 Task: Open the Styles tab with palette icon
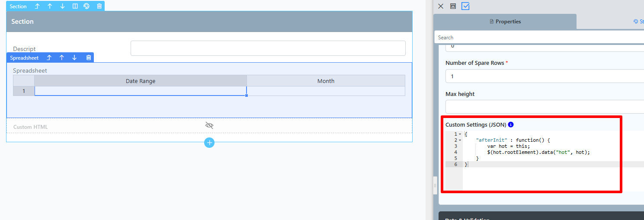click(x=638, y=21)
